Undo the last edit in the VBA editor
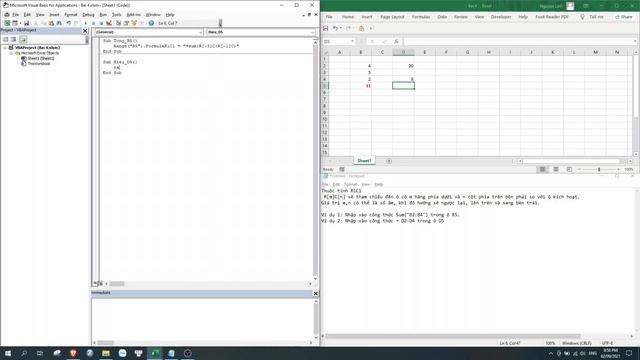 pyautogui.click(x=69, y=23)
